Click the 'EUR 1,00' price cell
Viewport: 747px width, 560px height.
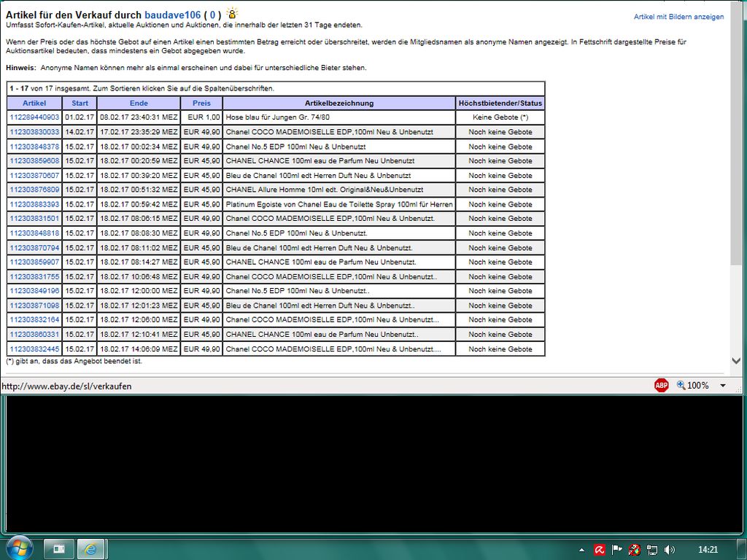pos(201,117)
